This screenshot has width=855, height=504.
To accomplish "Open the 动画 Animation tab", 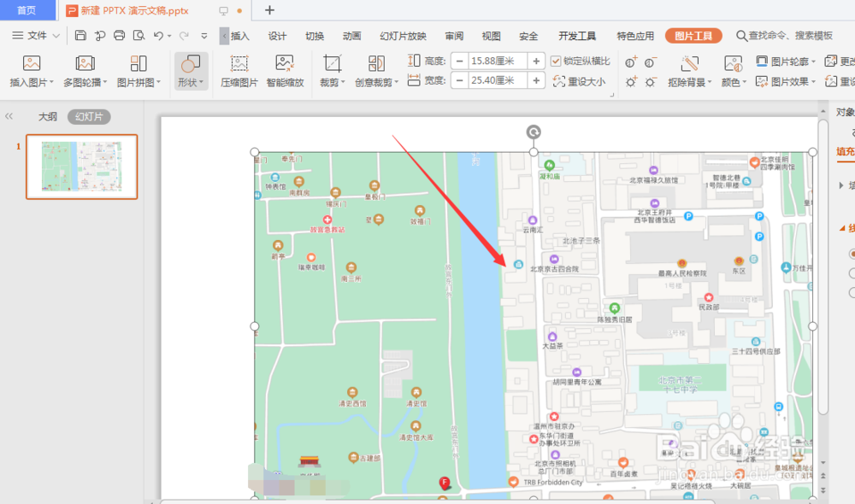I will [351, 36].
